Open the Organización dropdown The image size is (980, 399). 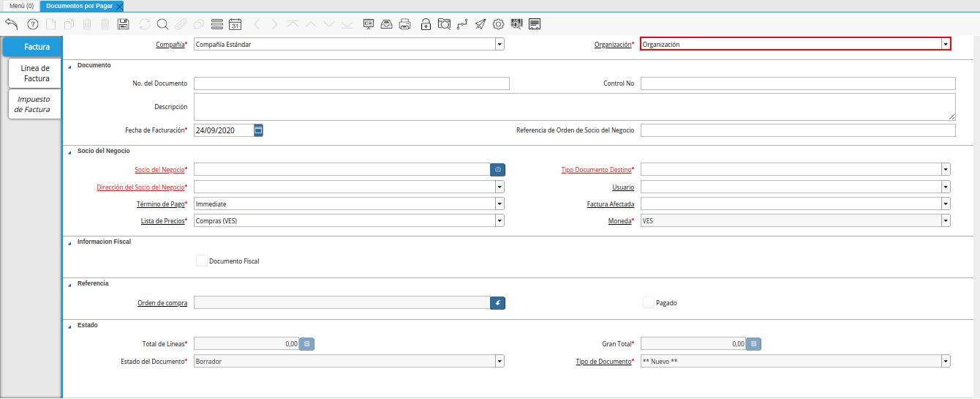click(946, 45)
